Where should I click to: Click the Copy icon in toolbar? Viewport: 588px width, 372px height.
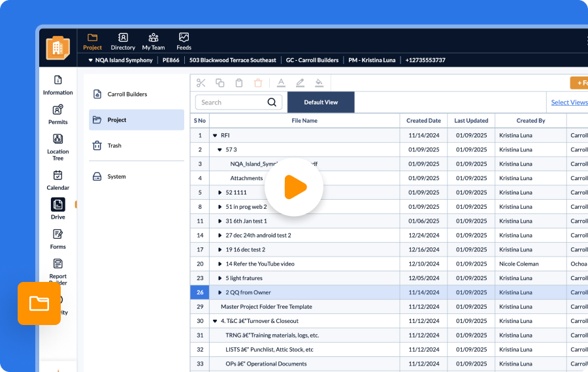click(x=220, y=83)
